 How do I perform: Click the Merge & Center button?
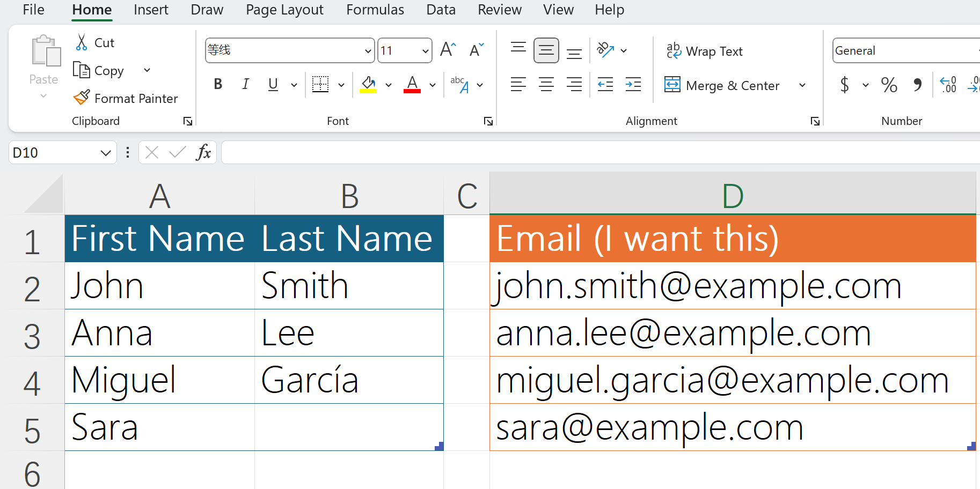(722, 85)
